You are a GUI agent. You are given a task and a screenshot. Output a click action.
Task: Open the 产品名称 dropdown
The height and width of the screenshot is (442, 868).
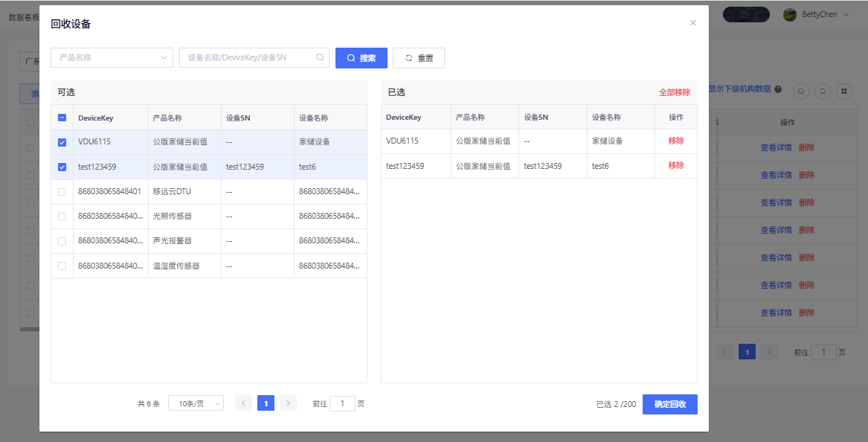[112, 58]
